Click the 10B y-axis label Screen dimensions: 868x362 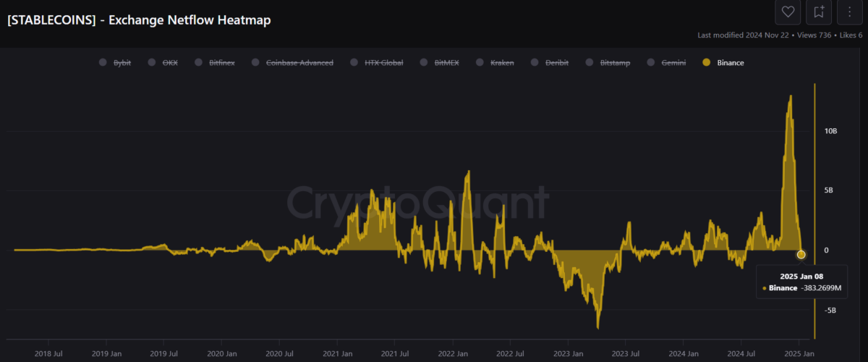(x=830, y=131)
